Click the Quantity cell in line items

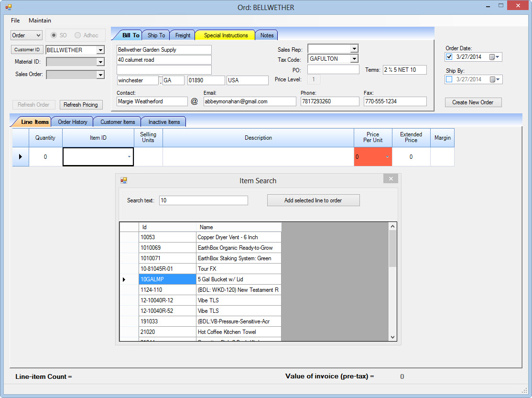45,157
